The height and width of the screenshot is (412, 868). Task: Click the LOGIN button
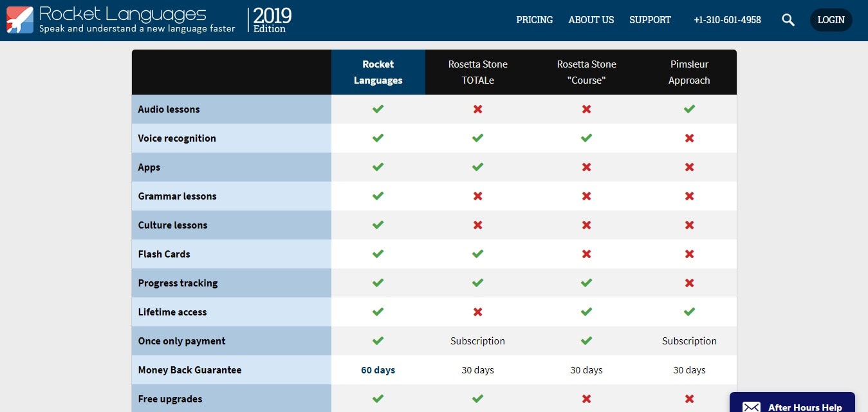[831, 20]
